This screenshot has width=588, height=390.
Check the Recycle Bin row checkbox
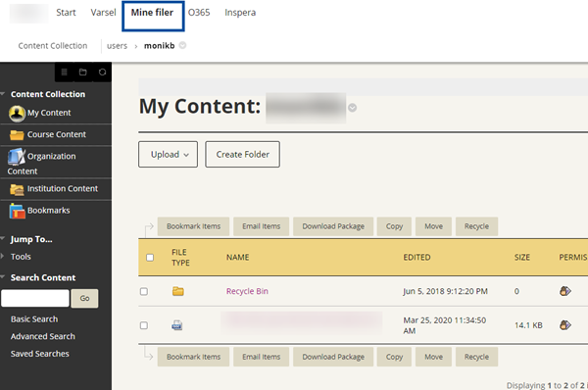click(x=144, y=291)
